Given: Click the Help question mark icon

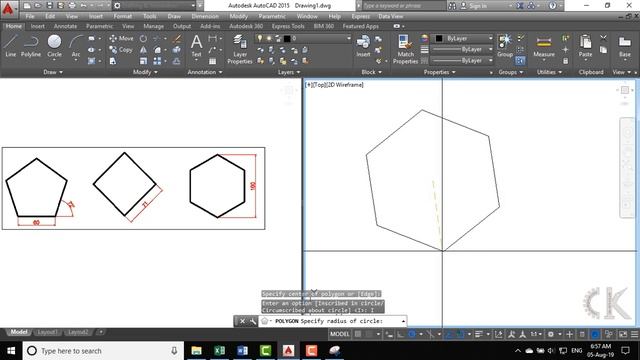Looking at the screenshot, I should point(552,6).
